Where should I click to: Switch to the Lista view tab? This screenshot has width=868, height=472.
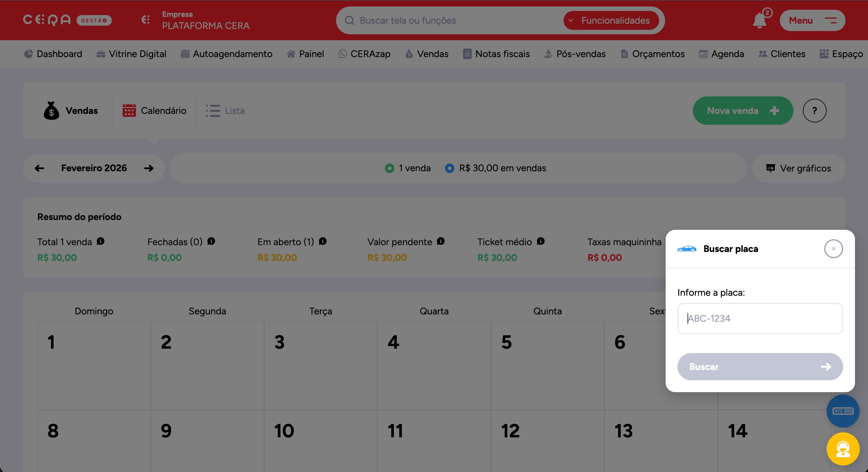[225, 111]
